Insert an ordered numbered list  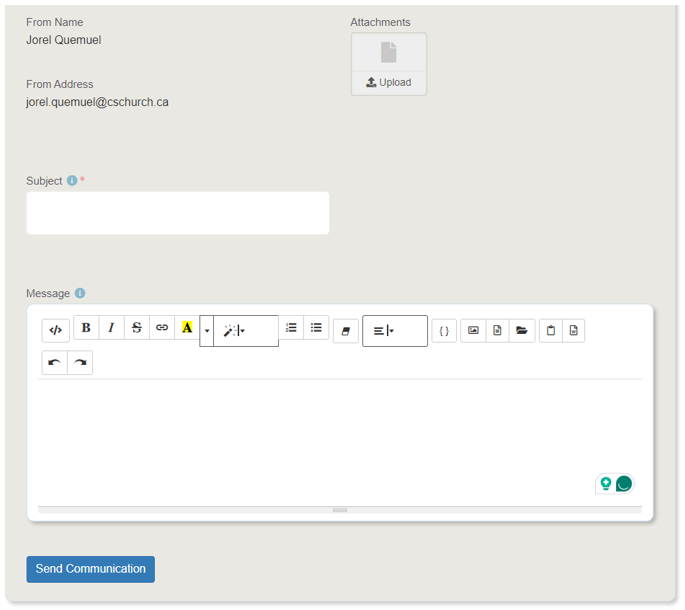[291, 328]
